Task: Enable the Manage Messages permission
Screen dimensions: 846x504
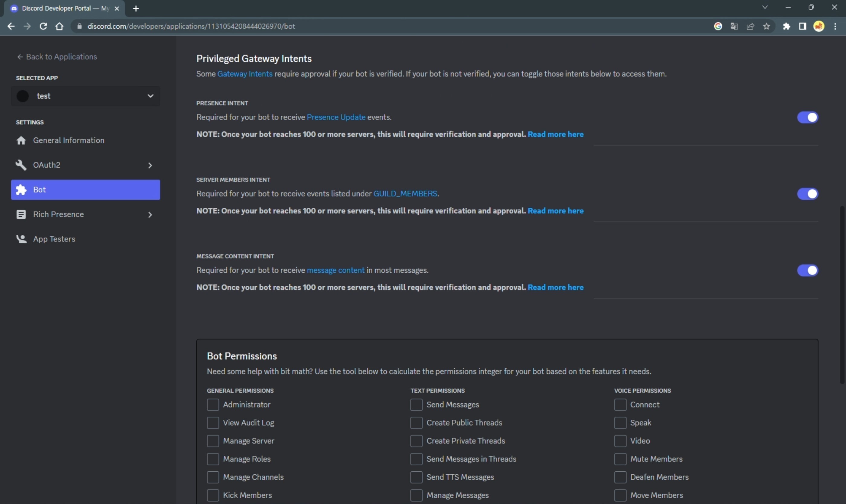Action: point(417,495)
